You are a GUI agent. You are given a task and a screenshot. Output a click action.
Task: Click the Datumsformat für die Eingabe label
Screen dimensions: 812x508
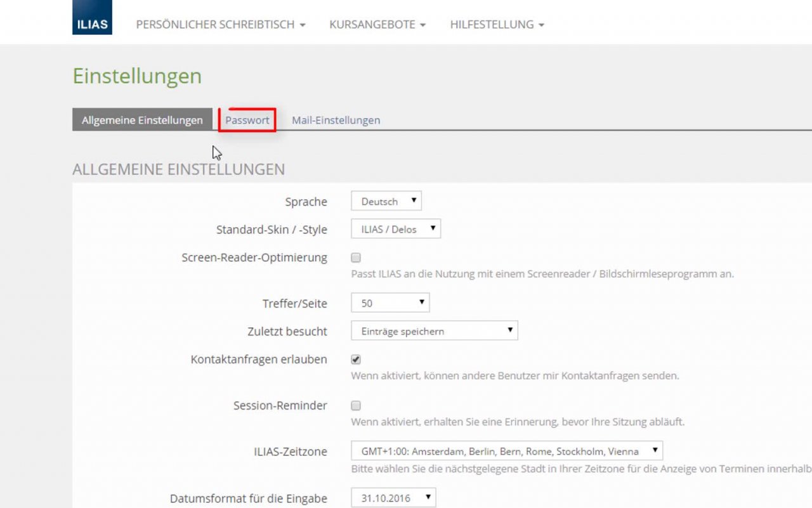click(249, 498)
